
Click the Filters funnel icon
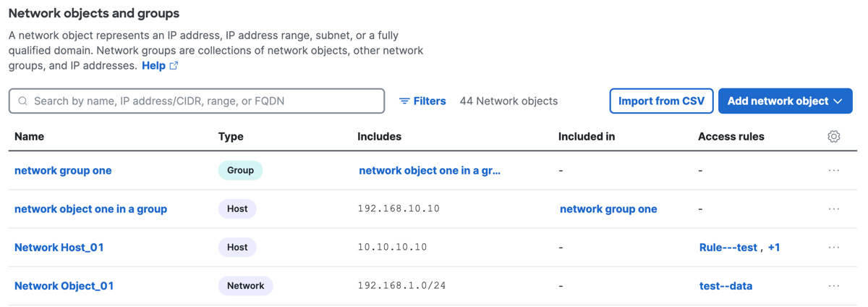coord(404,101)
